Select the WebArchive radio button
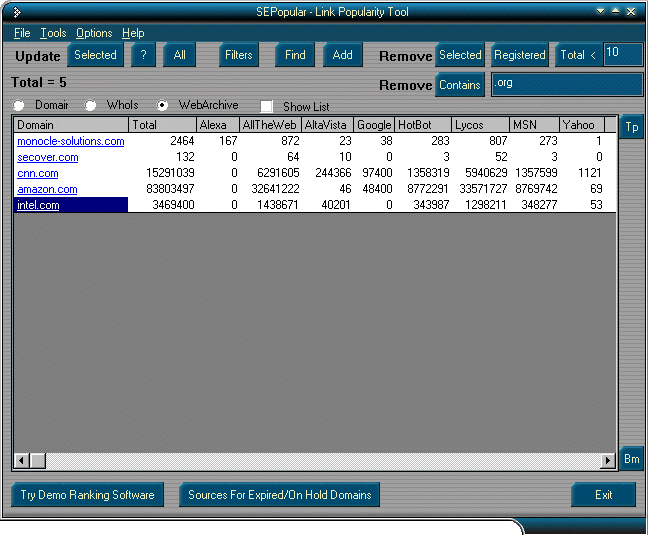The width and height of the screenshot is (648, 535). click(162, 106)
